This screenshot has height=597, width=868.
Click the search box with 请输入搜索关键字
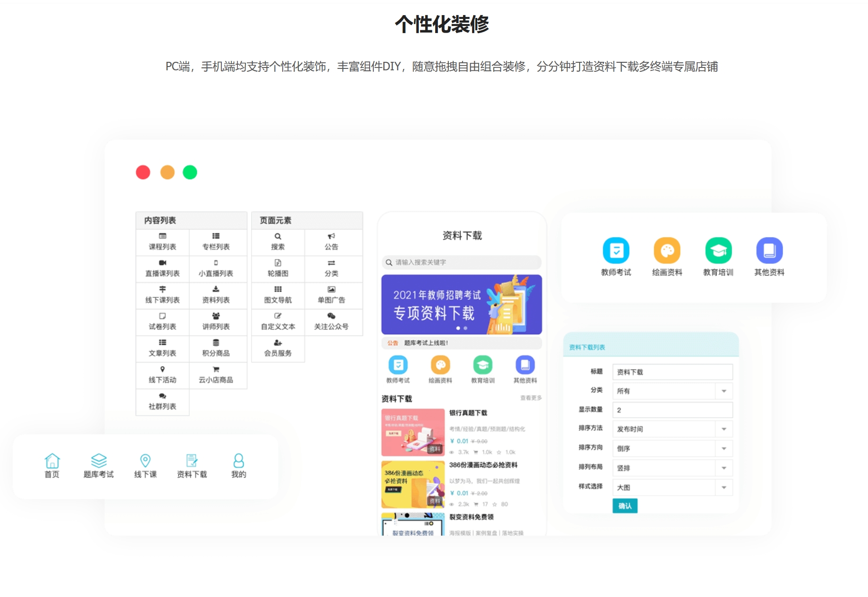(x=462, y=262)
